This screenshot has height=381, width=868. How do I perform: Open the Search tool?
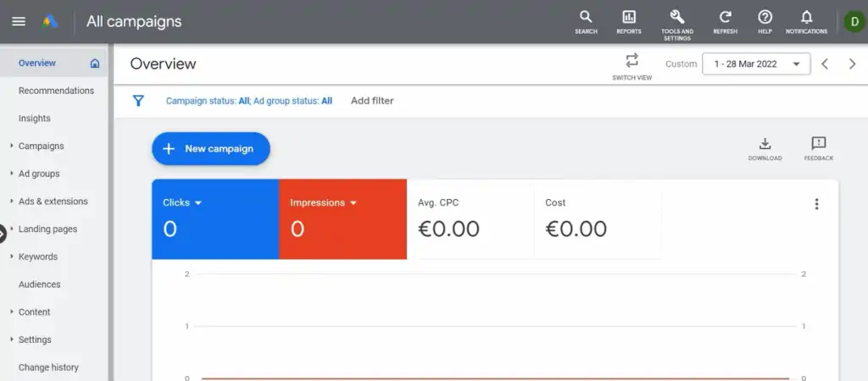pos(586,22)
